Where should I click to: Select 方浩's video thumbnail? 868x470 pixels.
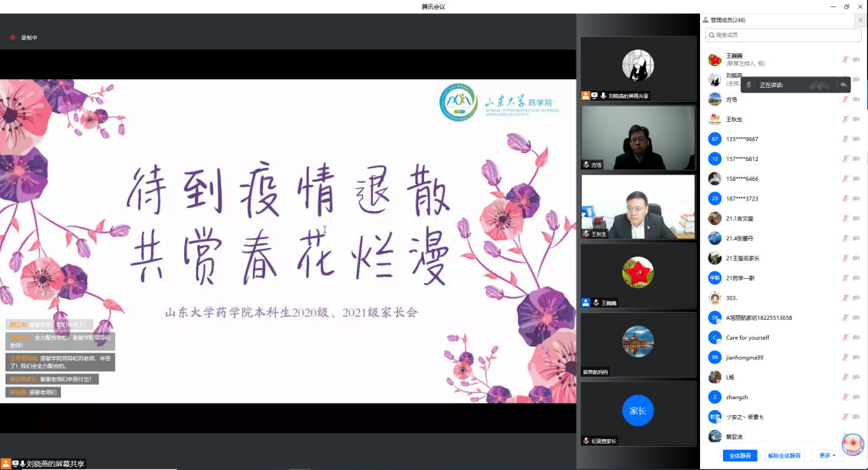point(638,138)
